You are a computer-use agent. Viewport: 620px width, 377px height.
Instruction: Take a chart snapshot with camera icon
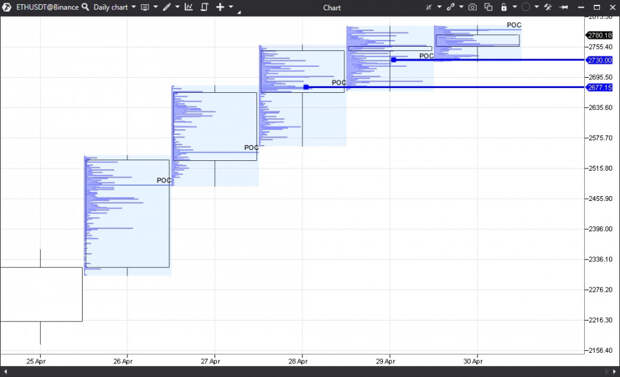point(472,7)
